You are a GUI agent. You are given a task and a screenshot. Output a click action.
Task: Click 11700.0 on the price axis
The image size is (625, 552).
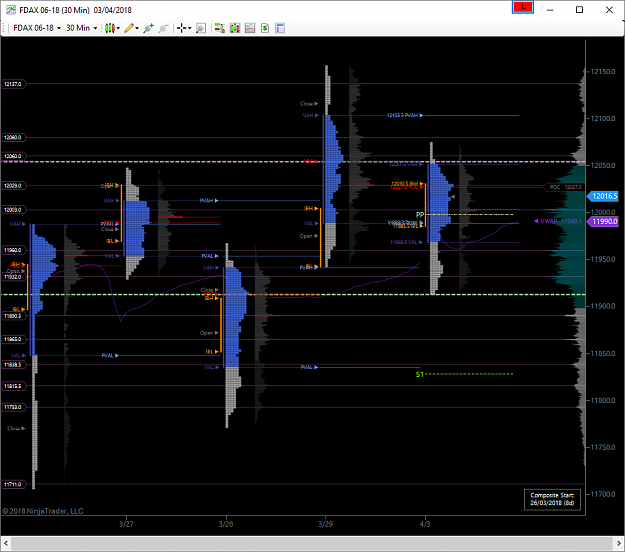[603, 494]
